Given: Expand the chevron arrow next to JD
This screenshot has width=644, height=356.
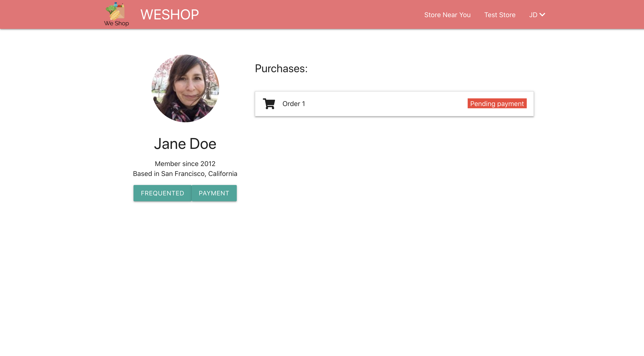Looking at the screenshot, I should (x=542, y=14).
